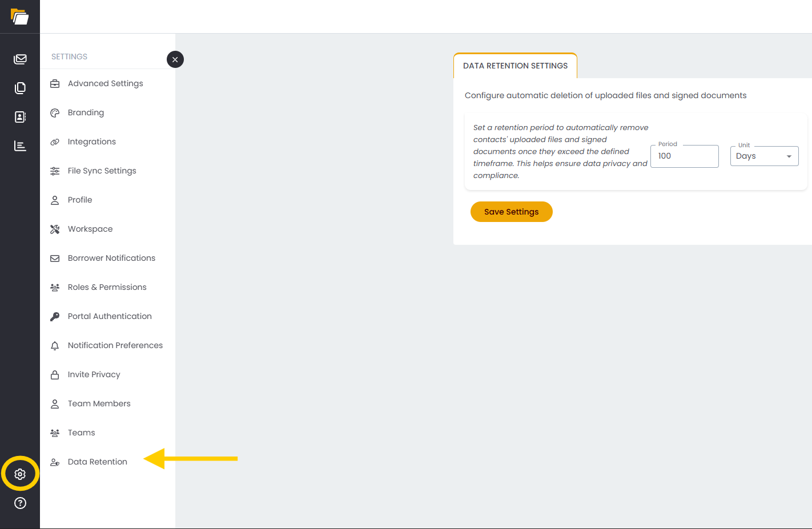Expand the Unit dropdown showing Days

pyautogui.click(x=764, y=156)
